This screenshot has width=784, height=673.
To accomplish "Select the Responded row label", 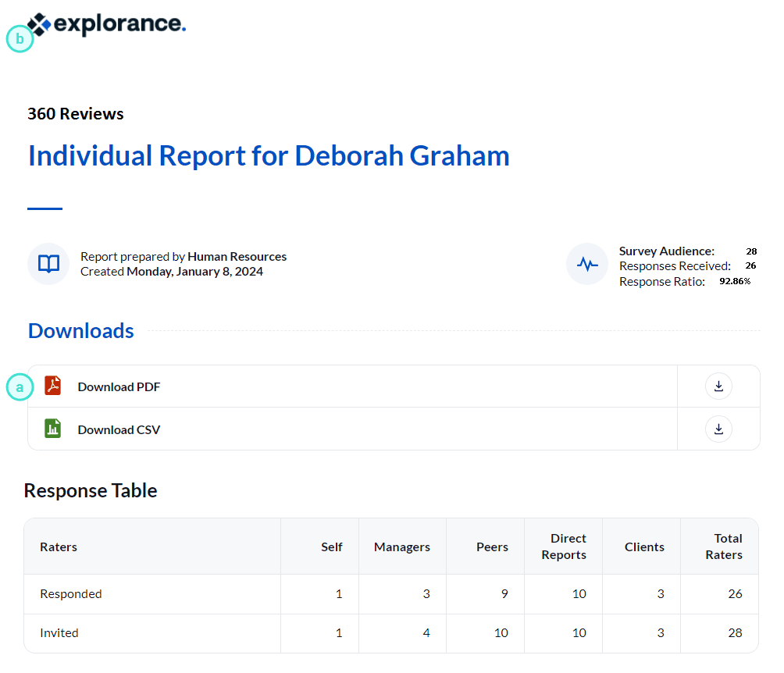I will tap(71, 593).
